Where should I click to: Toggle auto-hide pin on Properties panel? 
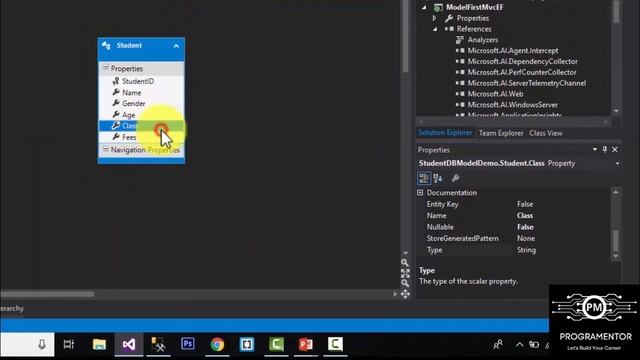point(604,150)
